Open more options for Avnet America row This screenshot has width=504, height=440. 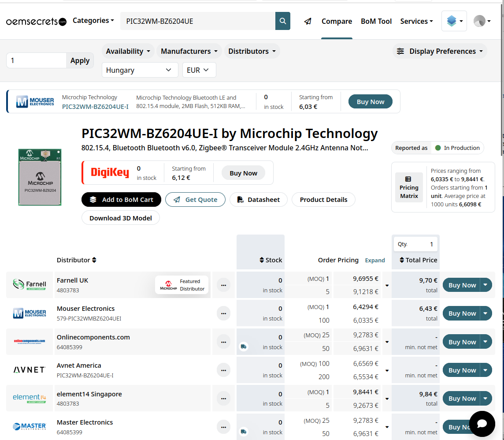click(223, 370)
